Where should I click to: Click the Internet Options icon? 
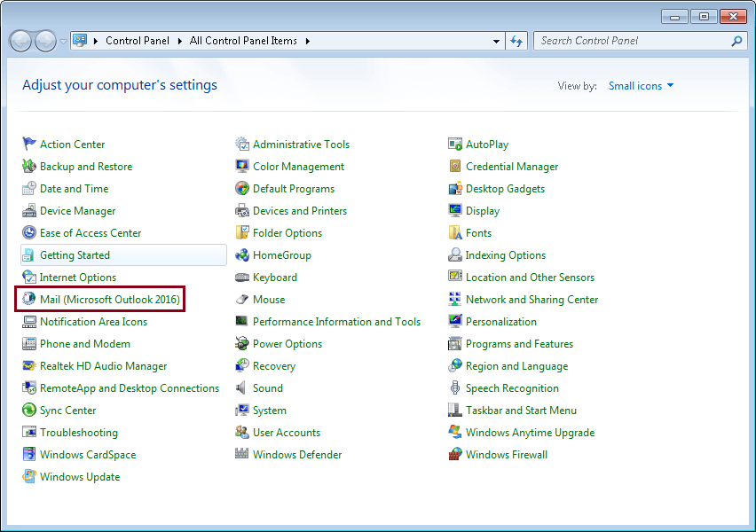(29, 277)
